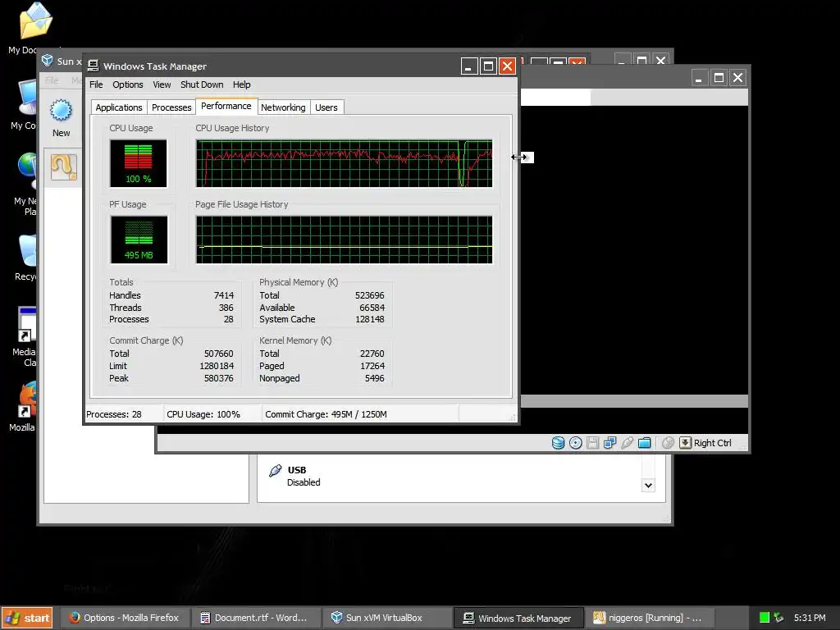Image resolution: width=840 pixels, height=630 pixels.
Task: Click the Page File Usage History graph
Action: coord(344,240)
